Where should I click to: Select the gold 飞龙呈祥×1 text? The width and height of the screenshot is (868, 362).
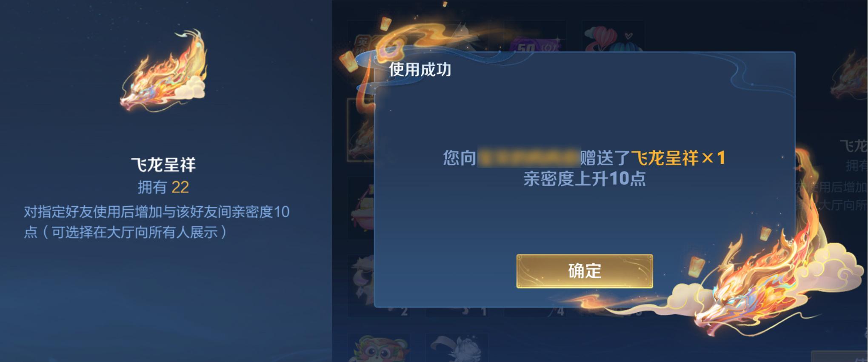click(678, 158)
